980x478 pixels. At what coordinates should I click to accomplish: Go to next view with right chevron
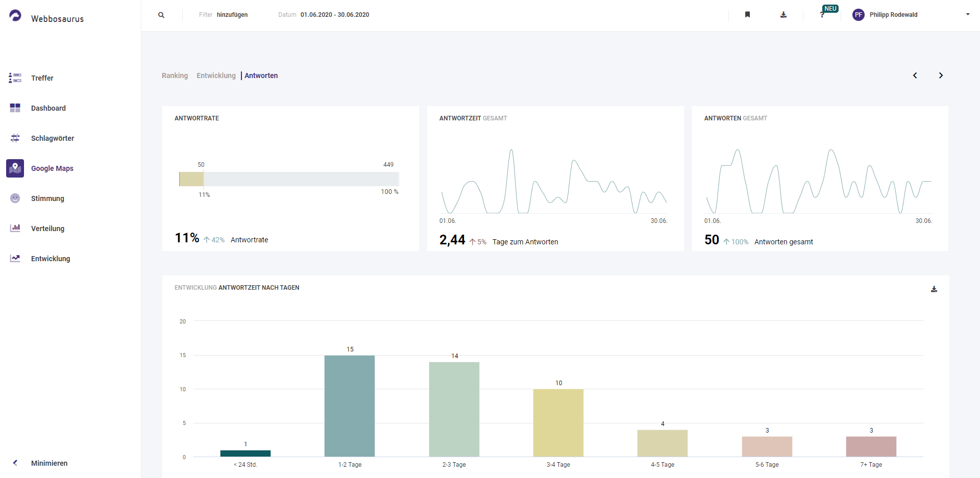point(941,76)
